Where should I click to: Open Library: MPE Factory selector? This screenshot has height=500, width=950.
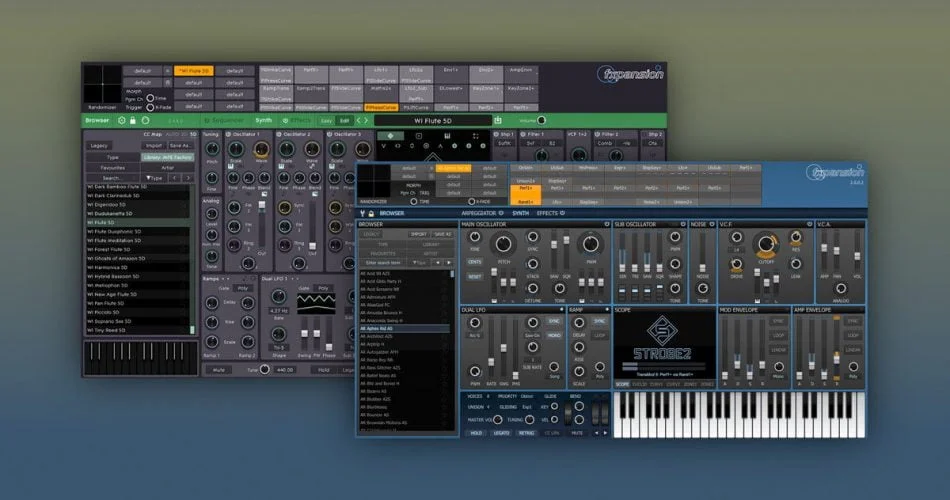pos(168,157)
